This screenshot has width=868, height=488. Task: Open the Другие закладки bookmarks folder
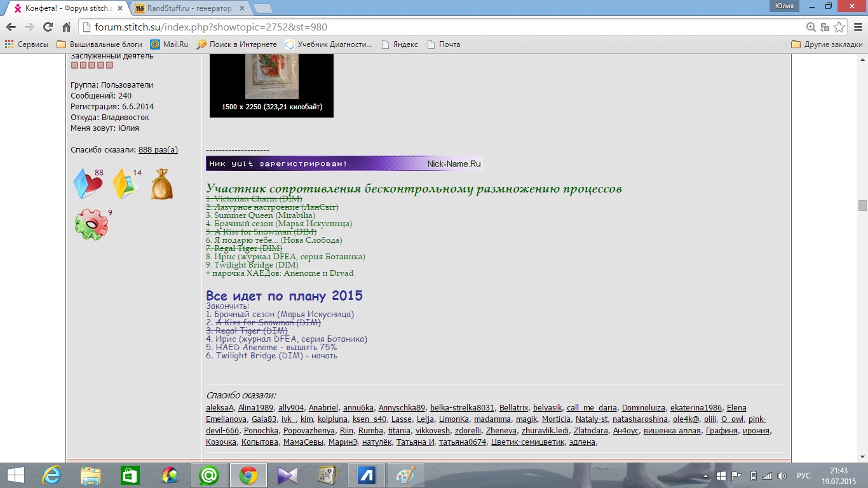tap(827, 44)
